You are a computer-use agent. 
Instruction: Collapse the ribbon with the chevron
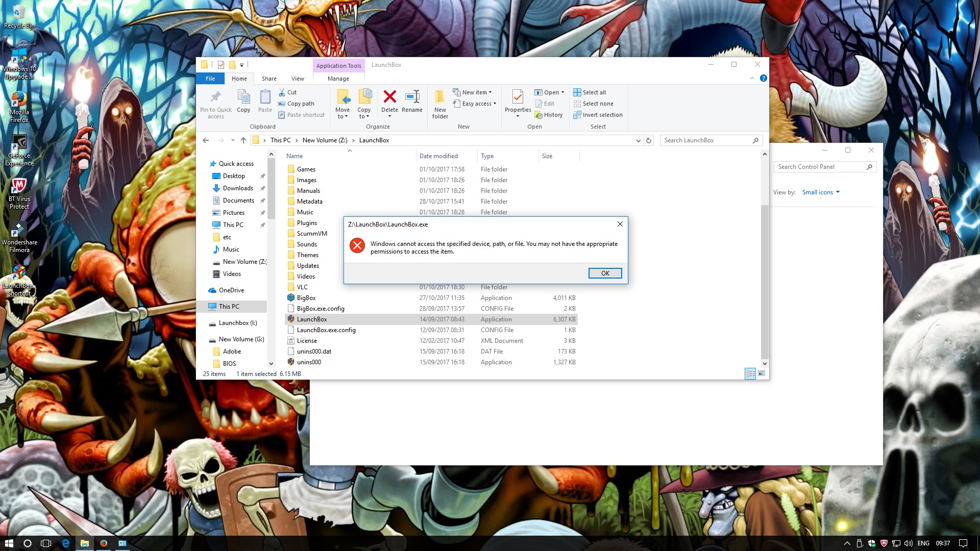point(752,78)
